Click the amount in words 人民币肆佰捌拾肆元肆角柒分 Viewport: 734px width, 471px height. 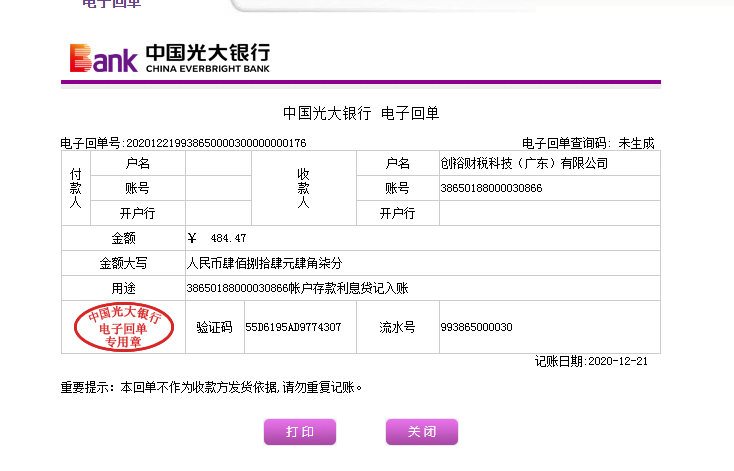(x=264, y=263)
